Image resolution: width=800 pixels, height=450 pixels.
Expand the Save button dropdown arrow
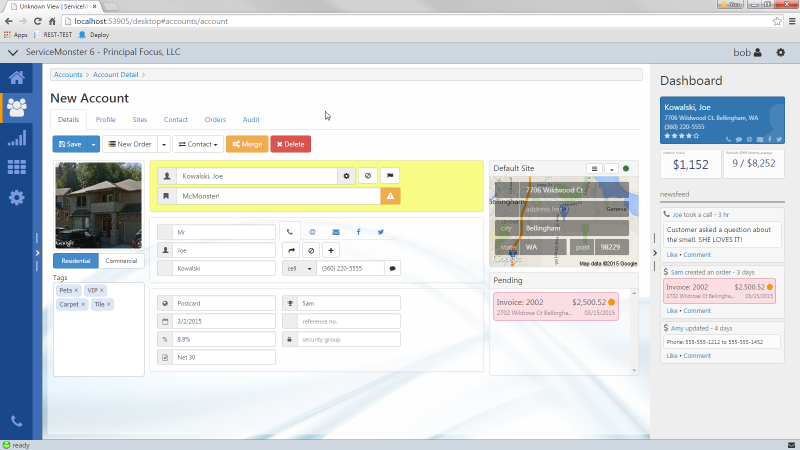pyautogui.click(x=93, y=144)
